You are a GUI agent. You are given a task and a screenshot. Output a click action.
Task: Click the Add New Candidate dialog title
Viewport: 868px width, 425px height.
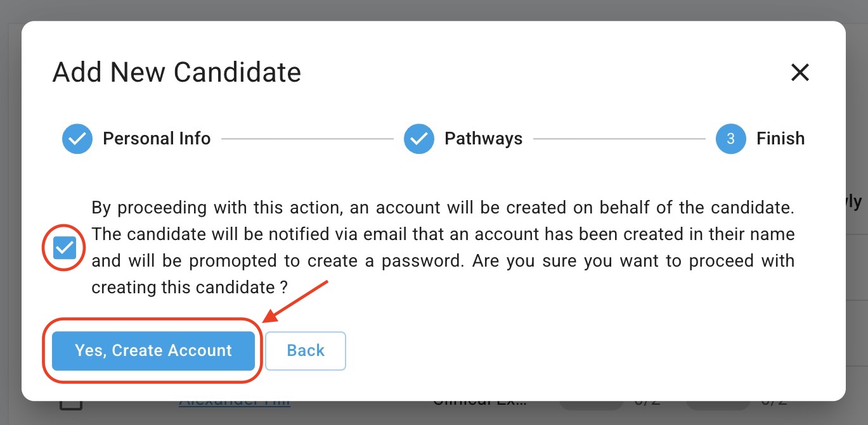click(176, 73)
